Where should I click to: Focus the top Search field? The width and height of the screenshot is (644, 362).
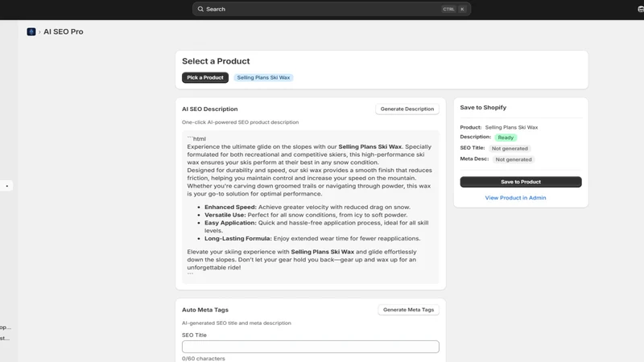pyautogui.click(x=332, y=9)
